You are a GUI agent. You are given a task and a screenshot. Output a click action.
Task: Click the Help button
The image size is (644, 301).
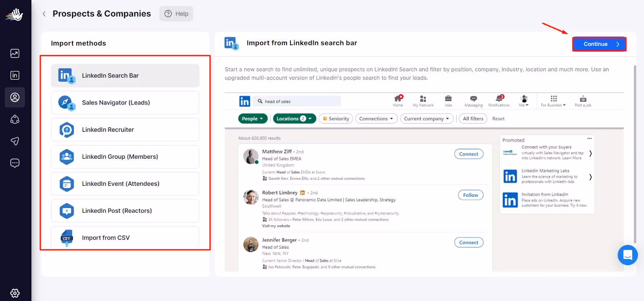tap(176, 14)
